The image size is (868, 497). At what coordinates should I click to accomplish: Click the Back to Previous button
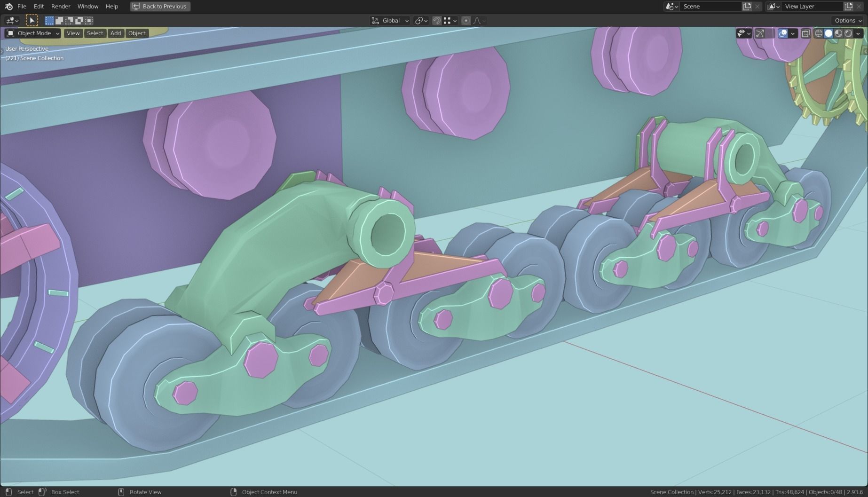point(160,6)
